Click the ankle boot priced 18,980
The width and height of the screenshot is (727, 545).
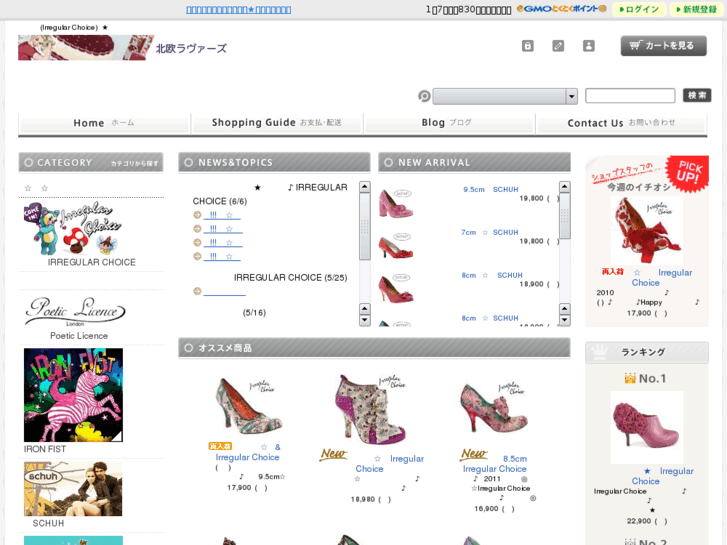371,408
